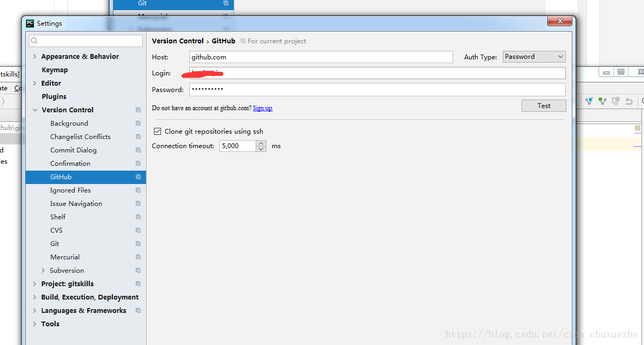Click the project-scope icon beside Ignored Files
This screenshot has width=644, height=345.
tap(138, 190)
